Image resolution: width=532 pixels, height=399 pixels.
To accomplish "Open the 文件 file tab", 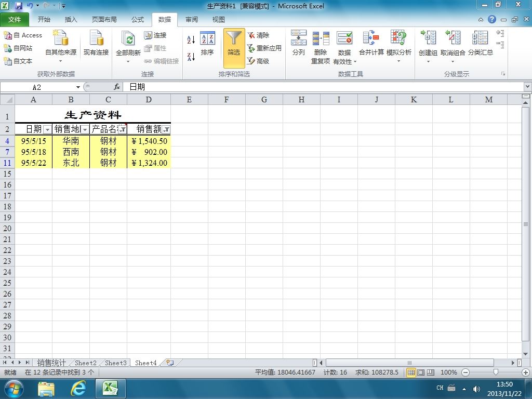I will (15, 20).
